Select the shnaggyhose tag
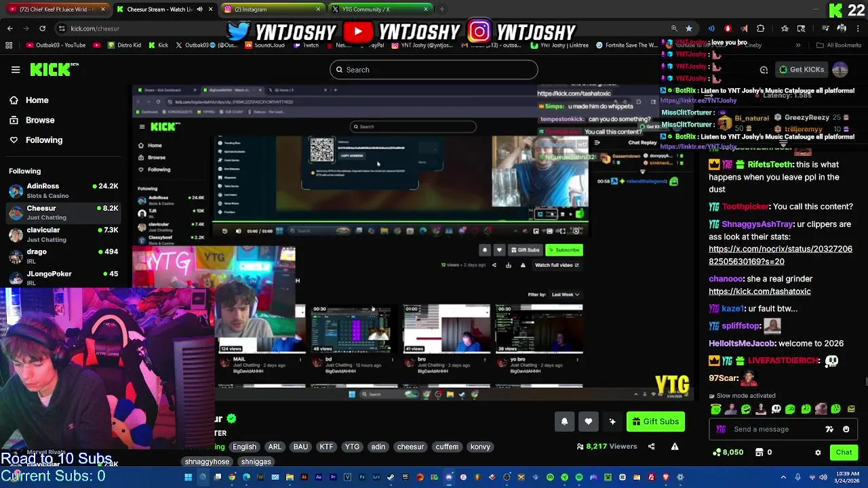The image size is (868, 488). (207, 462)
